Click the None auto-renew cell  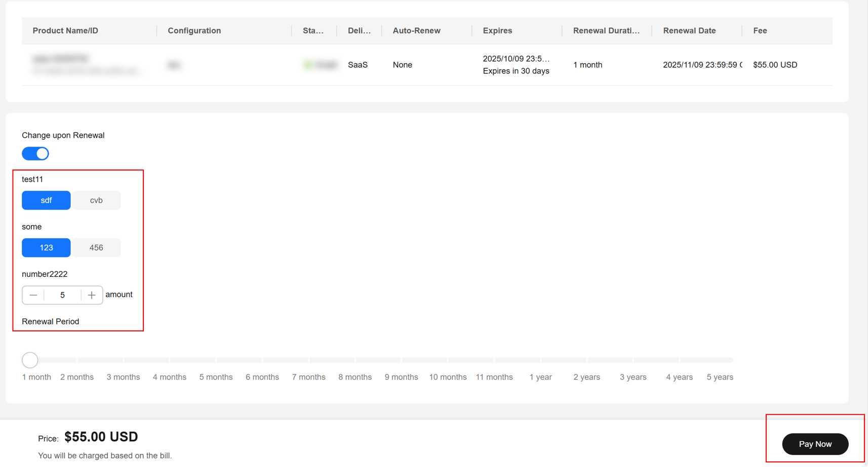[403, 65]
